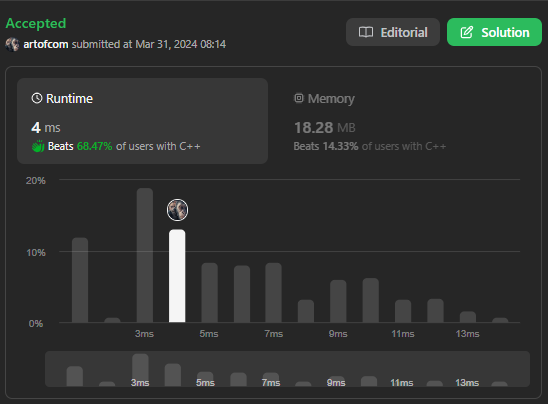548x404 pixels.
Task: Click the clock icon beside Runtime
Action: [37, 98]
